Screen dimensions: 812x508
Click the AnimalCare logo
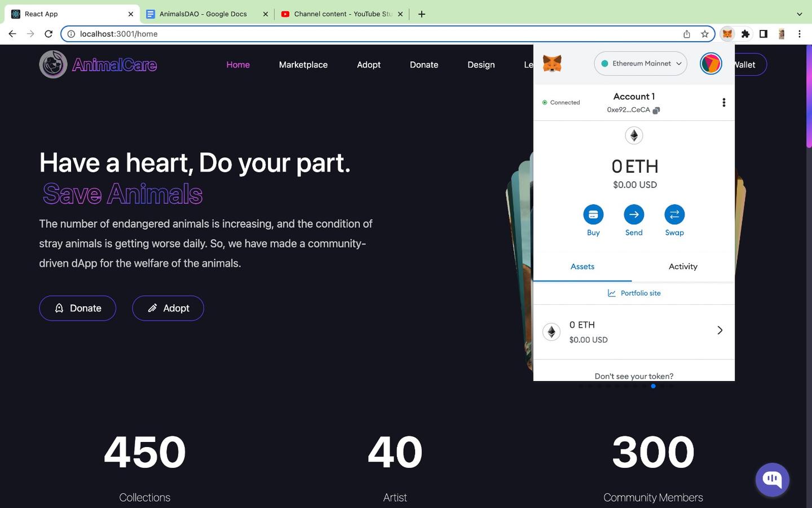pyautogui.click(x=98, y=64)
